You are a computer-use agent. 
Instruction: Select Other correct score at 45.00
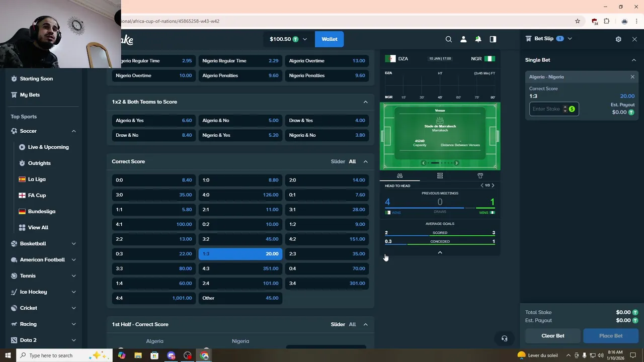(240, 298)
